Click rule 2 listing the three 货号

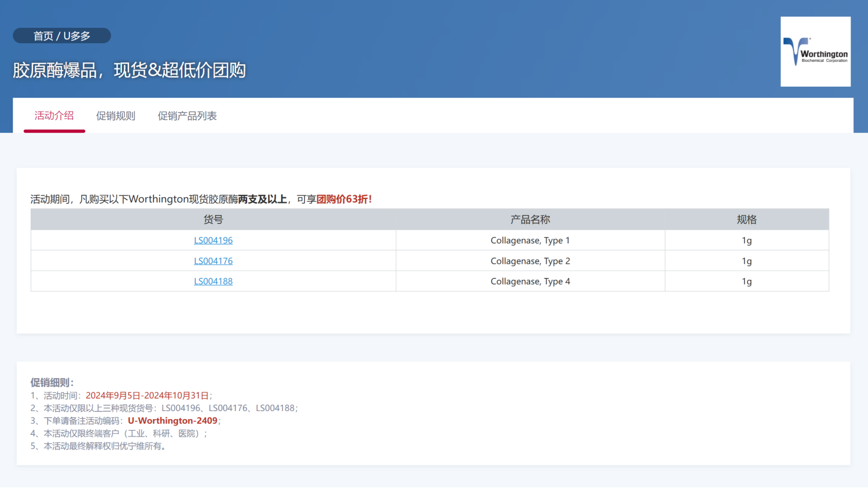164,408
